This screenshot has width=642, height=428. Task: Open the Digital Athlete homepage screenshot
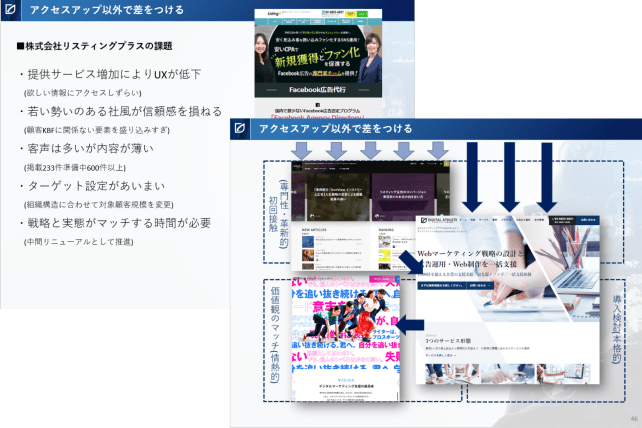pyautogui.click(x=508, y=299)
